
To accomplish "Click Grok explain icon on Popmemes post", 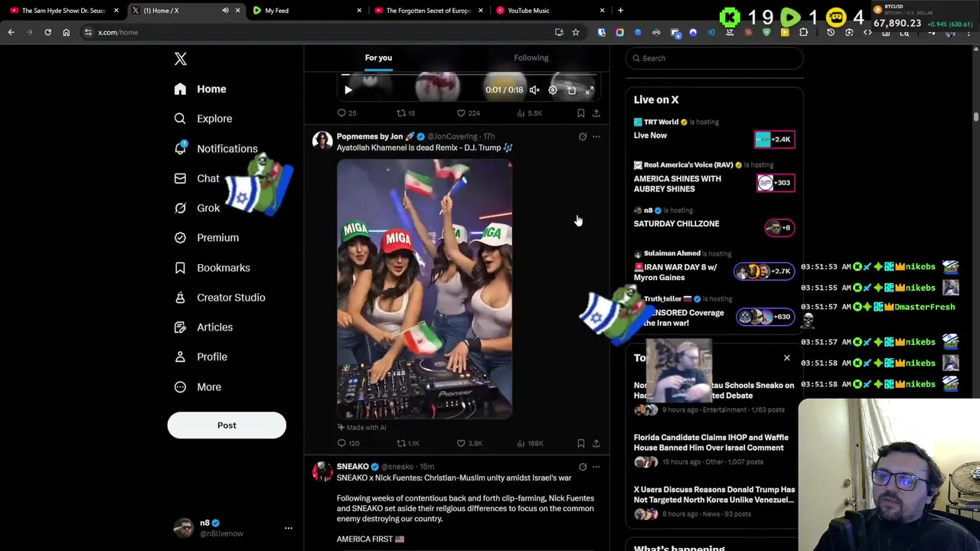I will pos(583,137).
